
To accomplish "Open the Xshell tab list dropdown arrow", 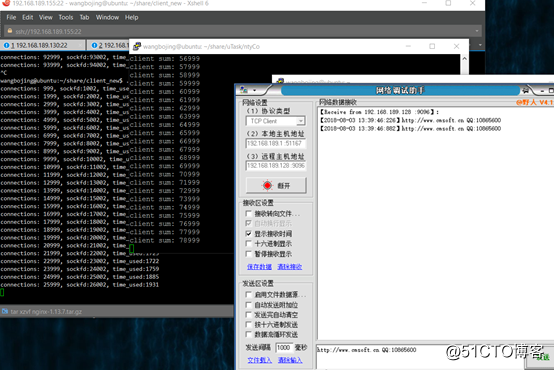I will coord(480,45).
